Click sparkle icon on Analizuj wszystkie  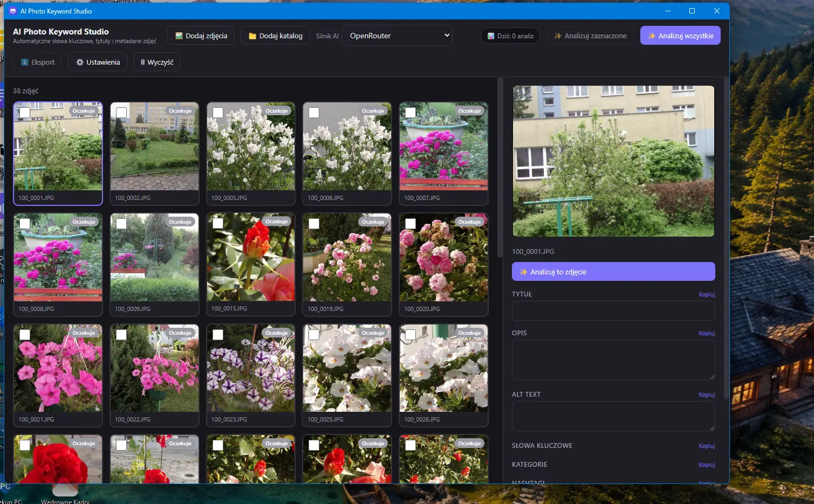coord(652,36)
